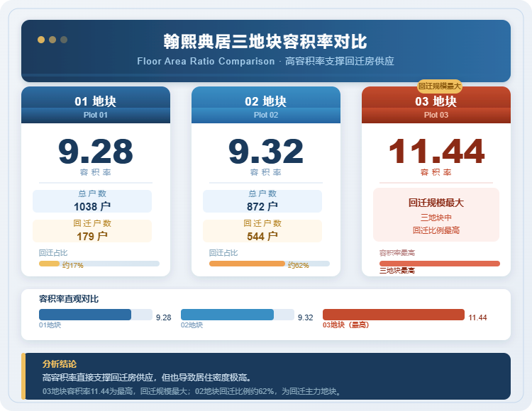Click the 9.28 floor area ratio value
This screenshot has height=411, width=532.
pyautogui.click(x=96, y=152)
